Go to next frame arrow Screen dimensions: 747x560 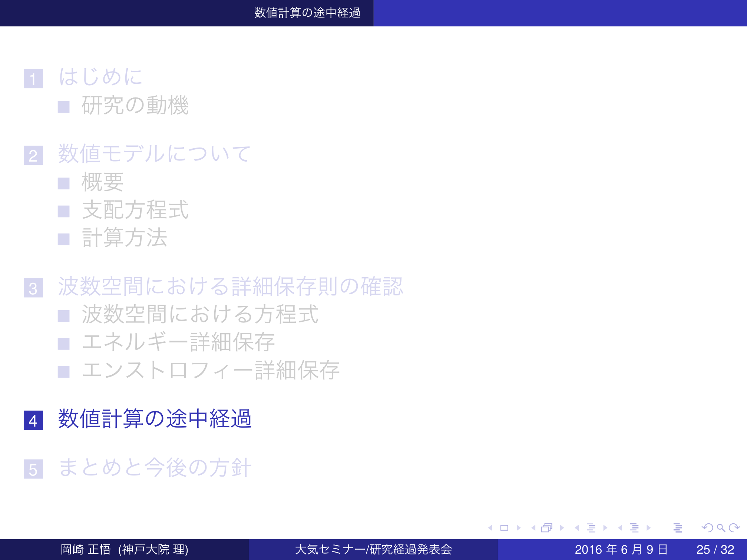point(562,528)
